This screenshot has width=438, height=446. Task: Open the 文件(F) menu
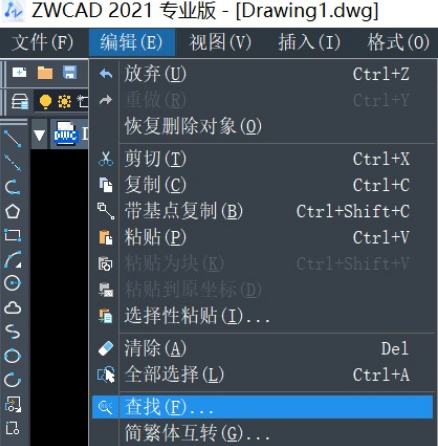[42, 43]
